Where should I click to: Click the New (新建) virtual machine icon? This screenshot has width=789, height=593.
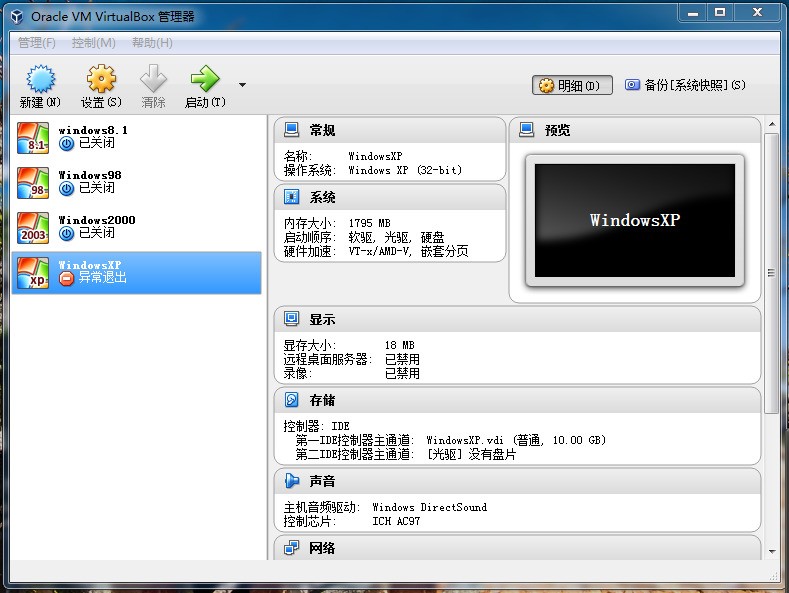coord(40,80)
